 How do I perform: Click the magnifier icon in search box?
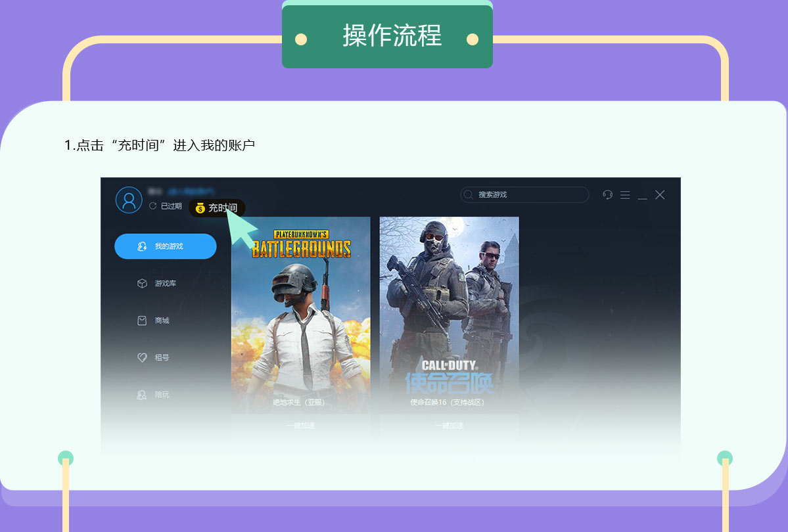click(x=469, y=194)
